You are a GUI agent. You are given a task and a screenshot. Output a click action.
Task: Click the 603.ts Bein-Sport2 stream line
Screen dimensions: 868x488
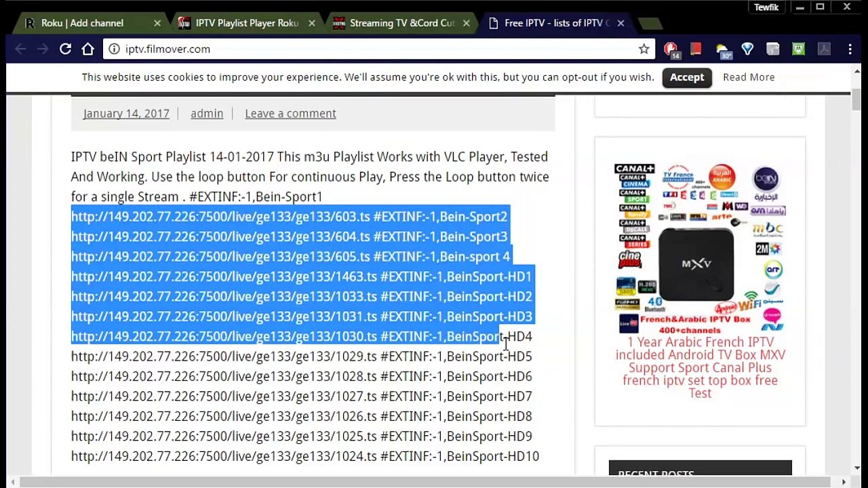coord(289,216)
